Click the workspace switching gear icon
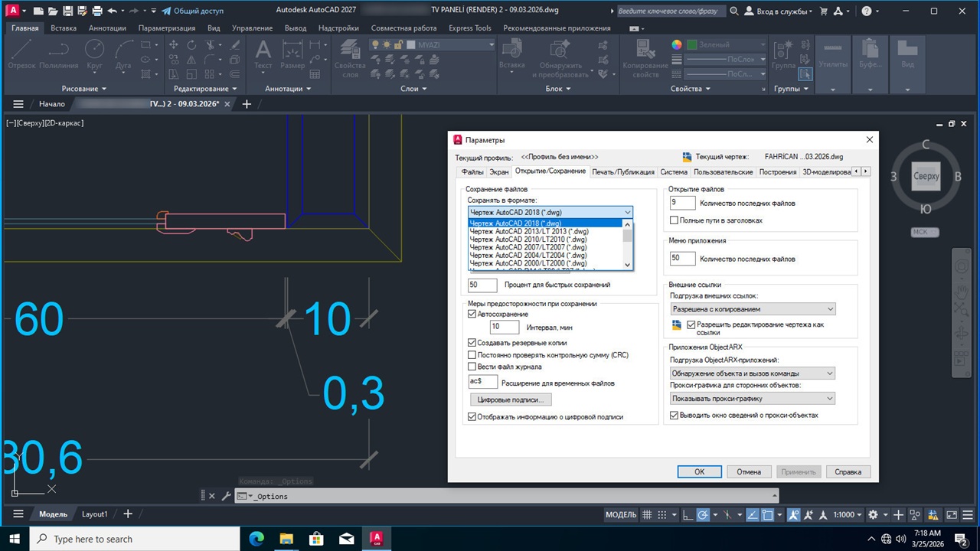The width and height of the screenshot is (980, 551). point(874,515)
